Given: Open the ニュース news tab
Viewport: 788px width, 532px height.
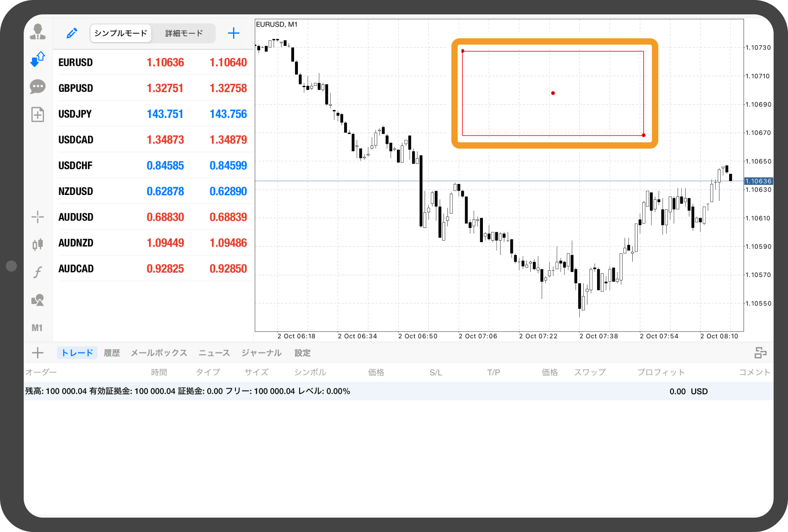Looking at the screenshot, I should click(x=214, y=353).
